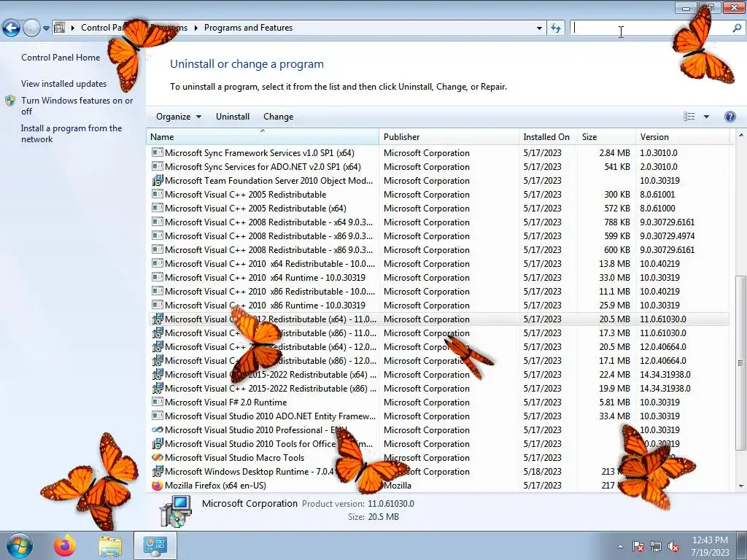Click Microsoft Visual F# 2.0 Runtime icon
747x560 pixels.
tap(158, 402)
